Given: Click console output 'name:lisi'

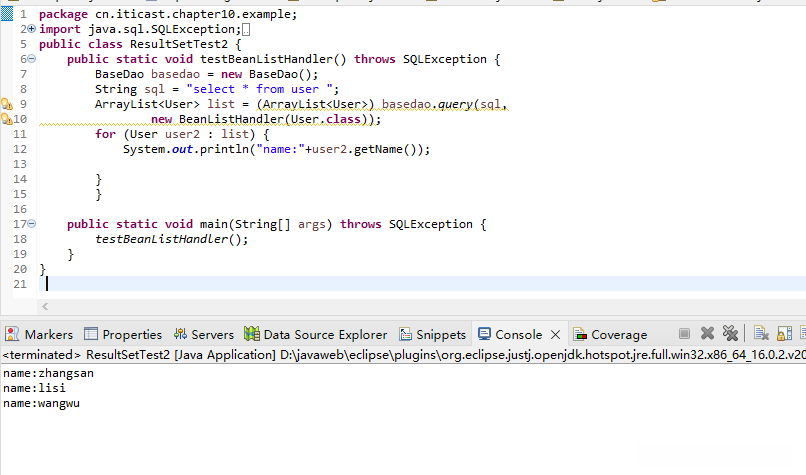Looking at the screenshot, I should click(x=34, y=388).
